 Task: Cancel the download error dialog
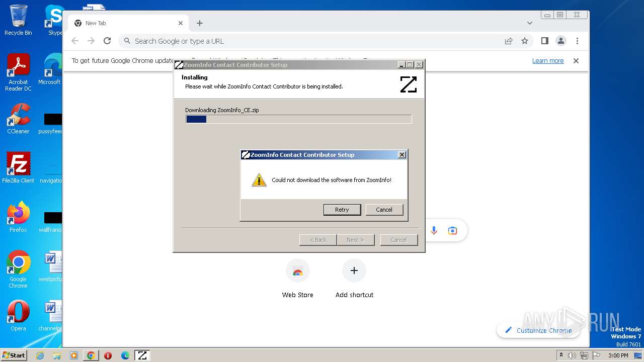point(384,210)
